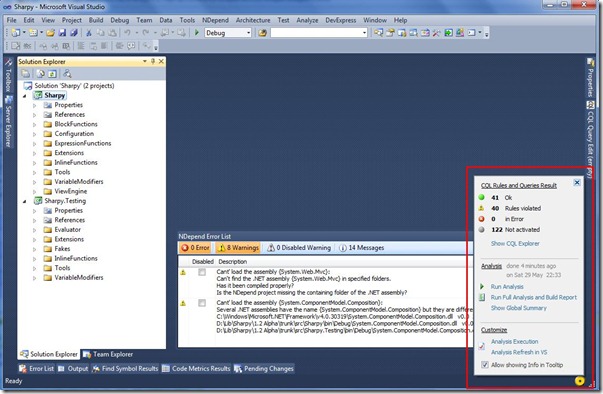This screenshot has height=394, width=603.
Task: Open the Analyze menu
Action: pos(307,20)
